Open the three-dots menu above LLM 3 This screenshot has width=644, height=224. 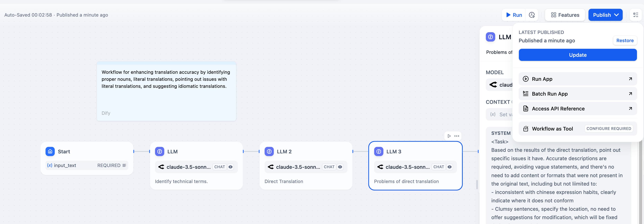pos(457,136)
